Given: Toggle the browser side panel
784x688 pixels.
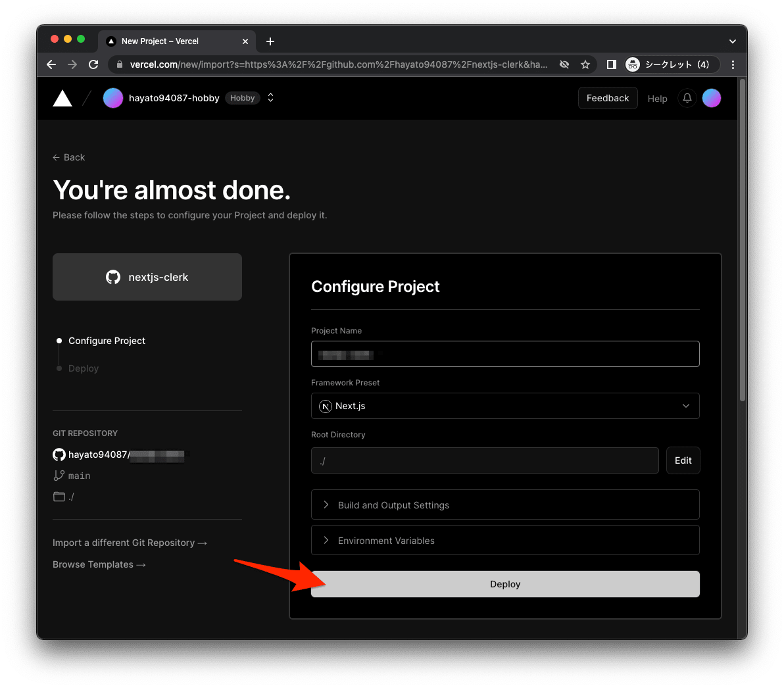Looking at the screenshot, I should click(611, 64).
